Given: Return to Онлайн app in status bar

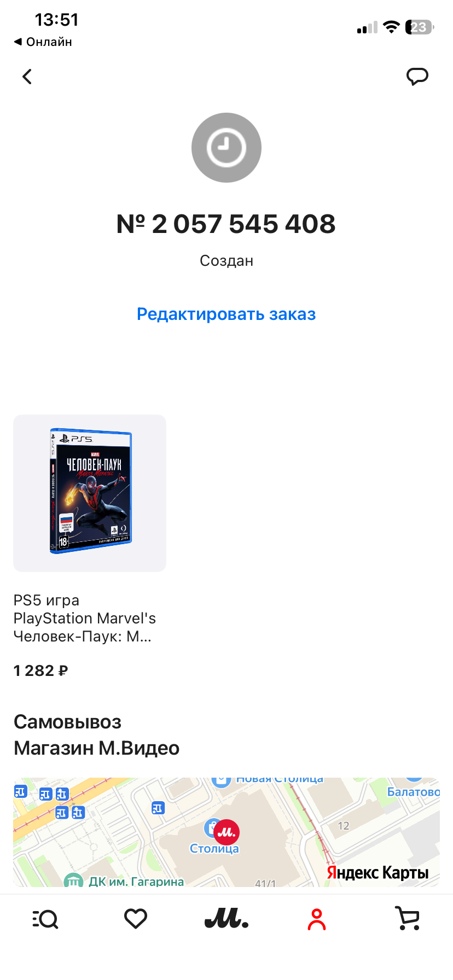Looking at the screenshot, I should coord(43,42).
